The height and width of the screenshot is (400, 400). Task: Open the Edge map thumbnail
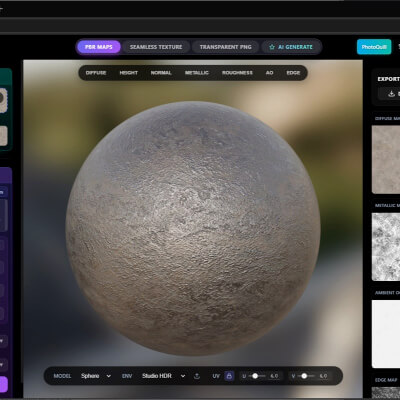click(x=386, y=393)
